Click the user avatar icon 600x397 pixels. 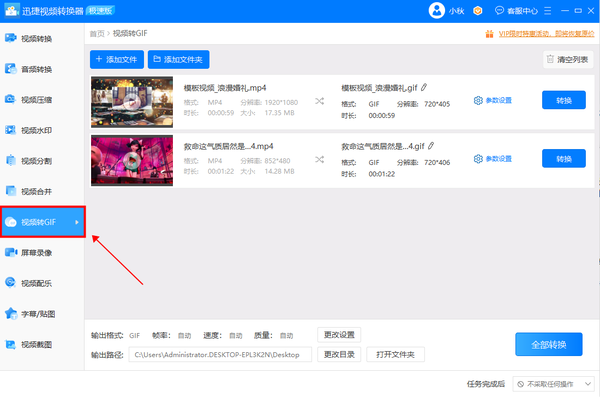click(437, 11)
